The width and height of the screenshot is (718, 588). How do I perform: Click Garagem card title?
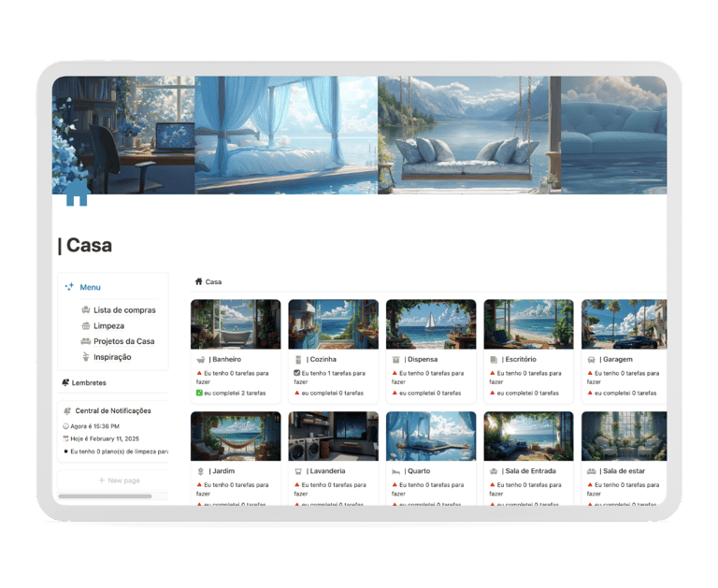[616, 360]
